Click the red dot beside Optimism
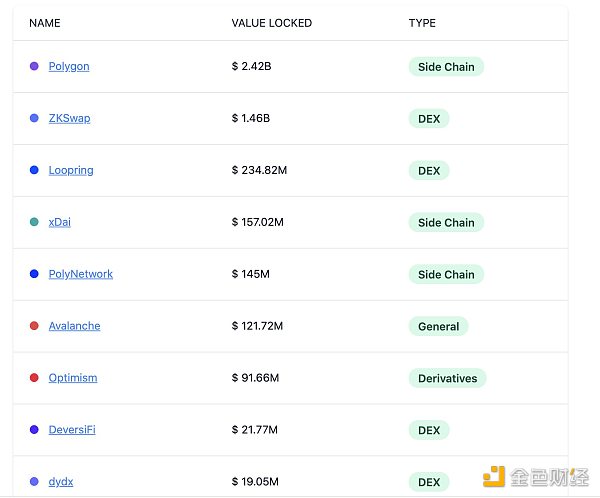 point(34,378)
